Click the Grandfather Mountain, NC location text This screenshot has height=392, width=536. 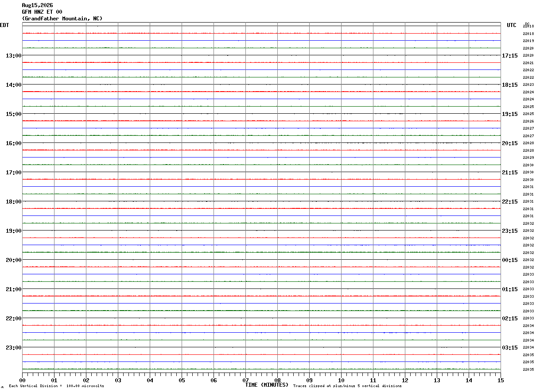click(x=62, y=19)
